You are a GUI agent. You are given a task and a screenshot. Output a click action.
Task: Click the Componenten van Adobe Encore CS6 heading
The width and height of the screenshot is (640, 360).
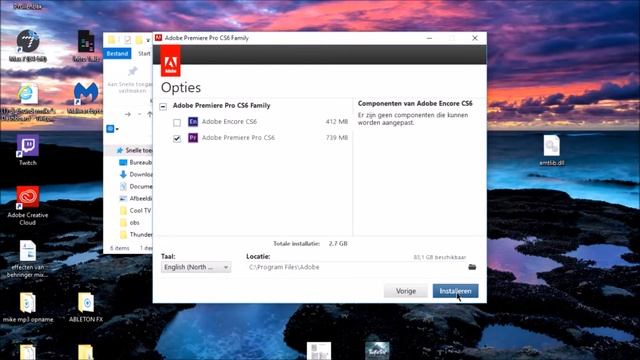pos(415,103)
